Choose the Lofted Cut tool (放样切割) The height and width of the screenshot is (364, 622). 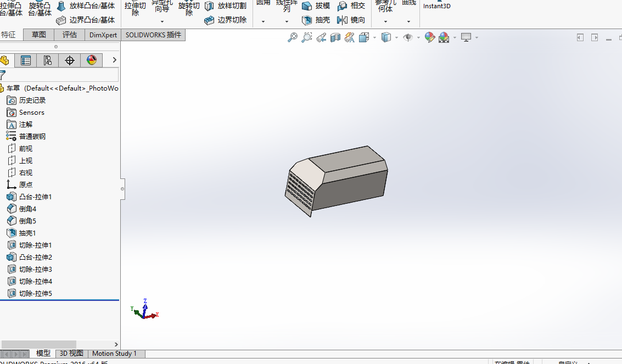pos(226,6)
